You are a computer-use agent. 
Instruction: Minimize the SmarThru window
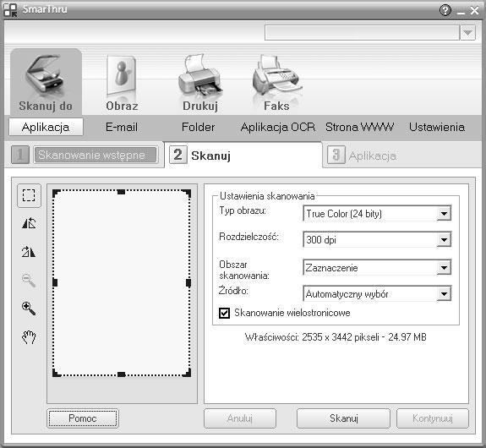(x=461, y=12)
